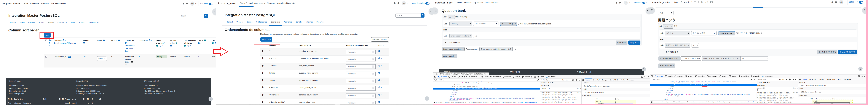The height and width of the screenshot is (105, 868).
Task: Open notifications bell in Column sort order page
Action: click(183, 4)
